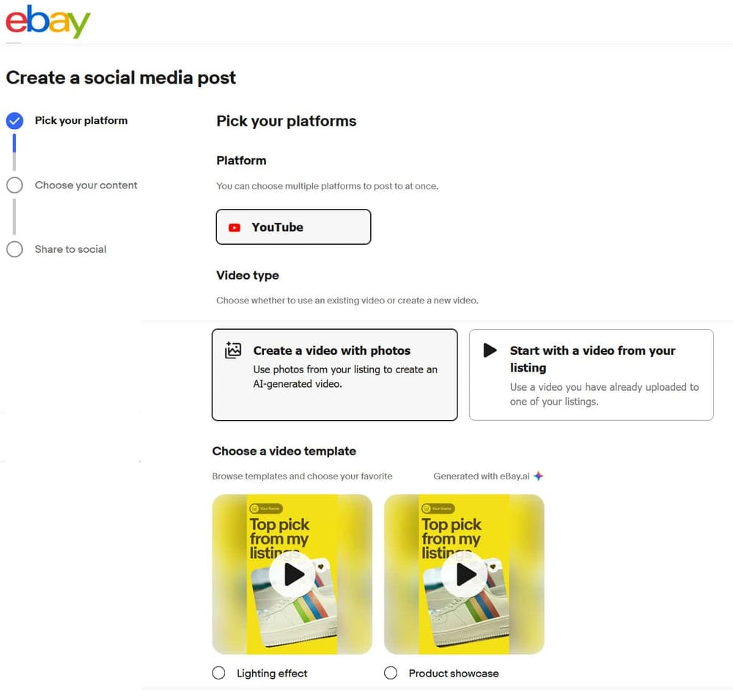The height and width of the screenshot is (700, 733).
Task: Select the YouTube platform button
Action: (x=293, y=227)
